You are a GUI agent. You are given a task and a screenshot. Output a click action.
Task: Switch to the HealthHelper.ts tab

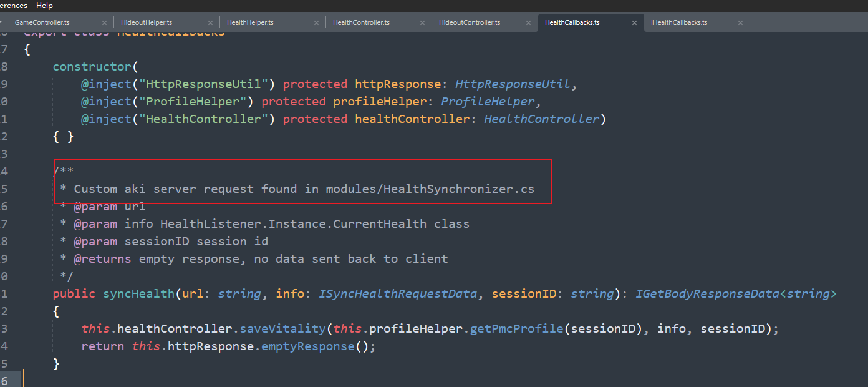pyautogui.click(x=250, y=22)
